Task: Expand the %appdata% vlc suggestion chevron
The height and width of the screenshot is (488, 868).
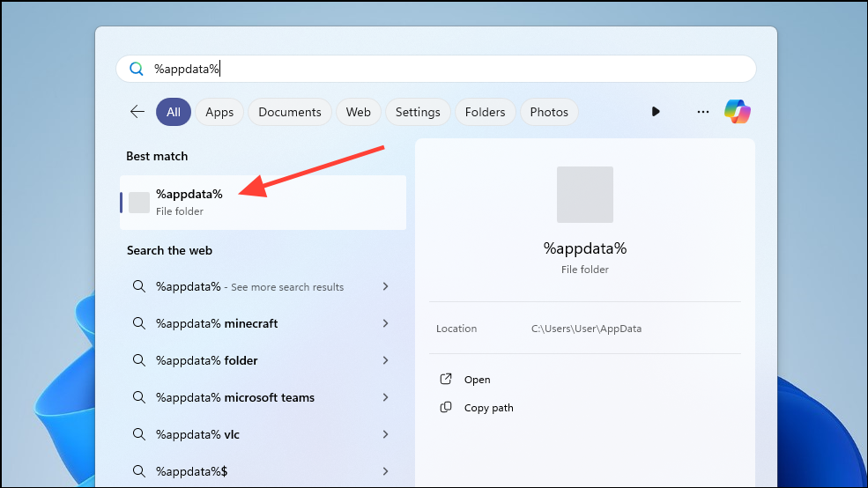Action: pyautogui.click(x=385, y=434)
